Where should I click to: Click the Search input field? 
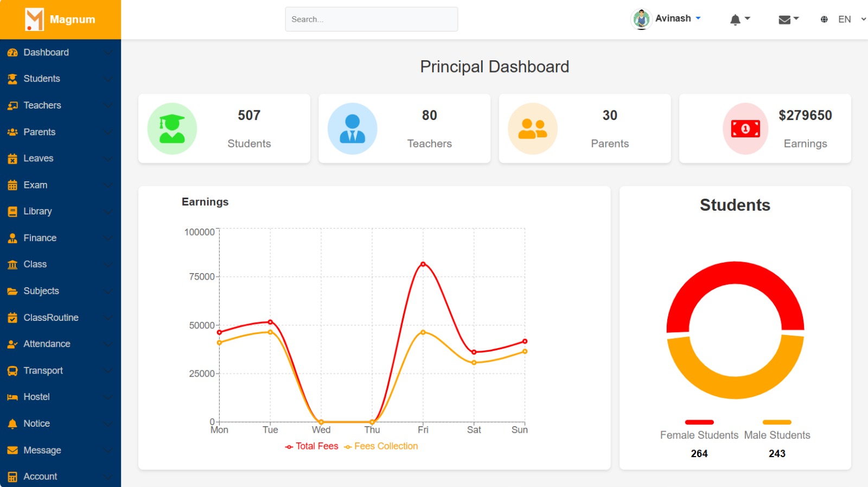click(x=371, y=20)
